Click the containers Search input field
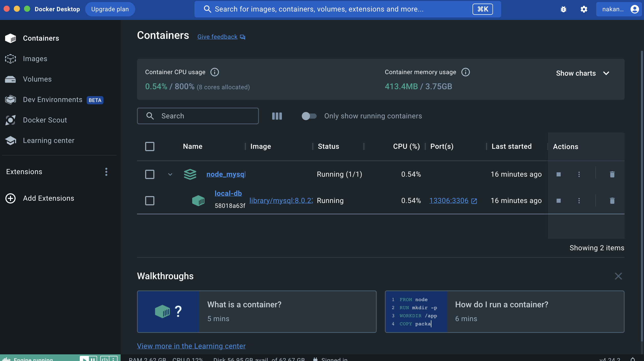This screenshot has width=644, height=361. point(198,116)
